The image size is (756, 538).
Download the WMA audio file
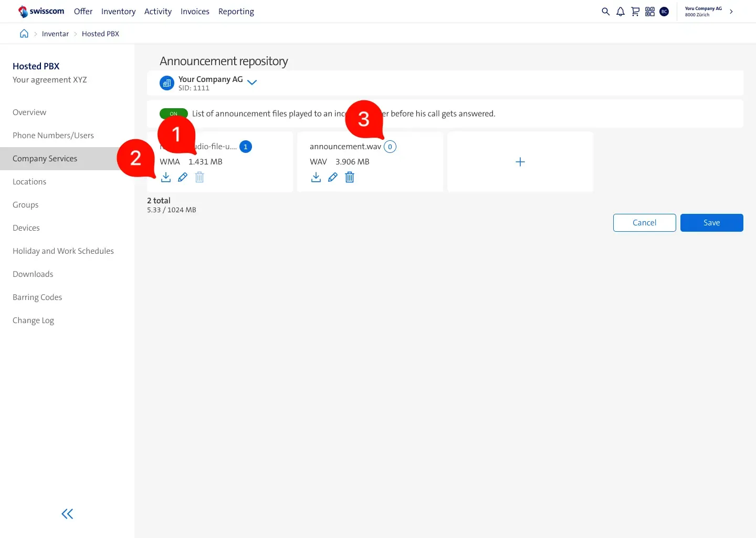(165, 177)
